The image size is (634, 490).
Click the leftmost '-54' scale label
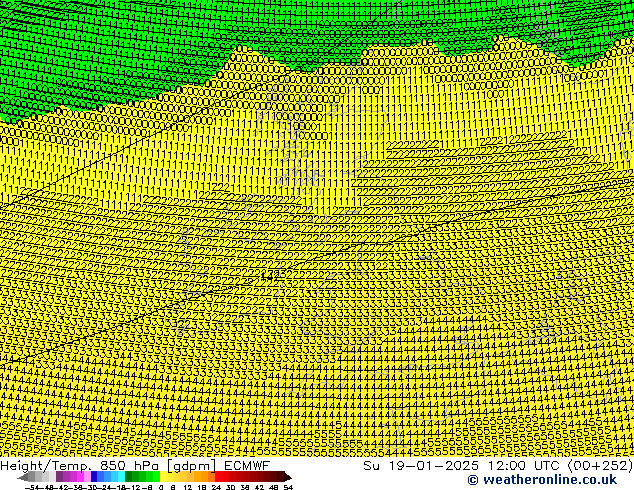tap(32, 487)
